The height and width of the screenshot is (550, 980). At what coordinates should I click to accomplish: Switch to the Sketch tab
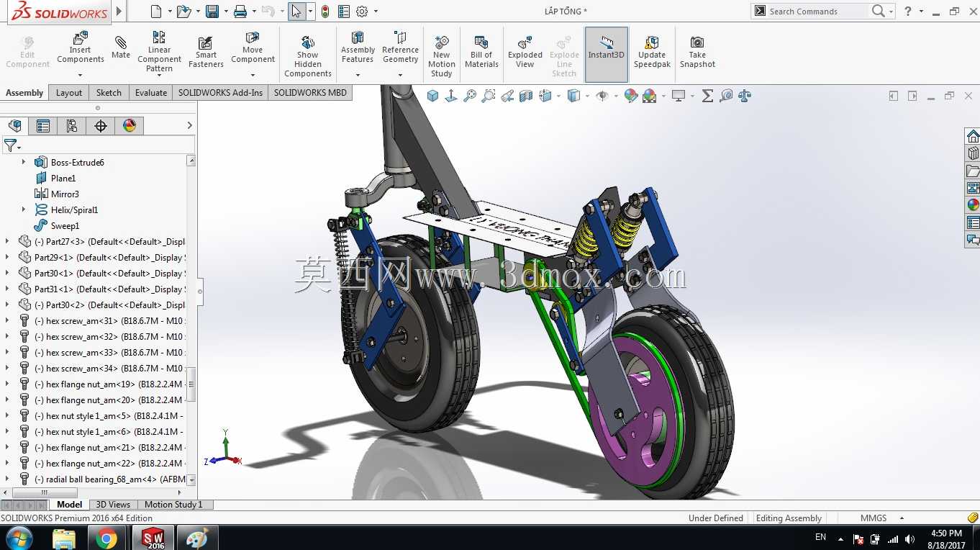[109, 93]
